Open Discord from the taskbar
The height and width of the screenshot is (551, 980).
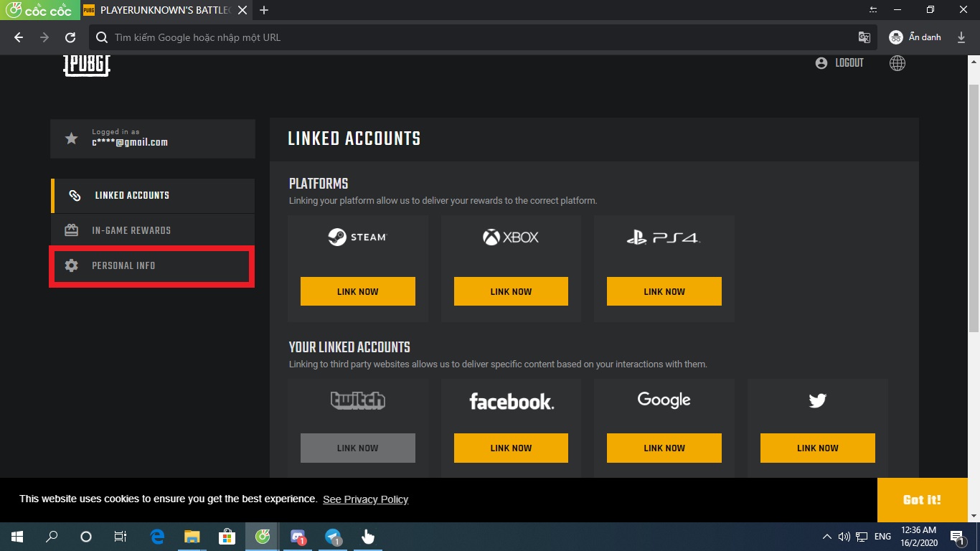tap(298, 537)
